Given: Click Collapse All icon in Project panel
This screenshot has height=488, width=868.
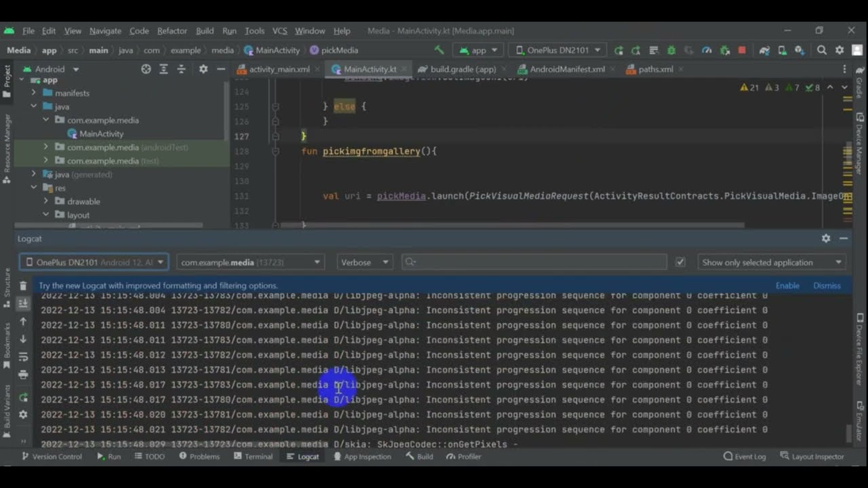Looking at the screenshot, I should (181, 69).
